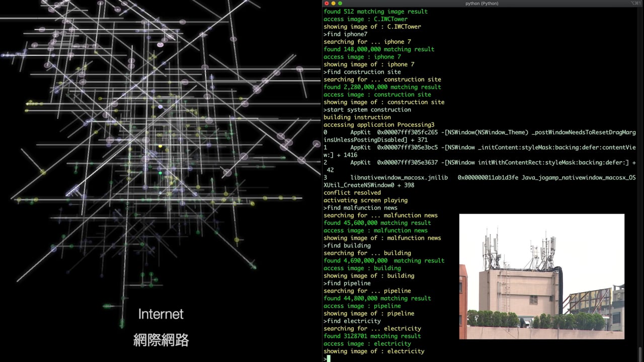The width and height of the screenshot is (644, 362).
Task: Click the 'python (Python)' window title
Action: (x=482, y=4)
